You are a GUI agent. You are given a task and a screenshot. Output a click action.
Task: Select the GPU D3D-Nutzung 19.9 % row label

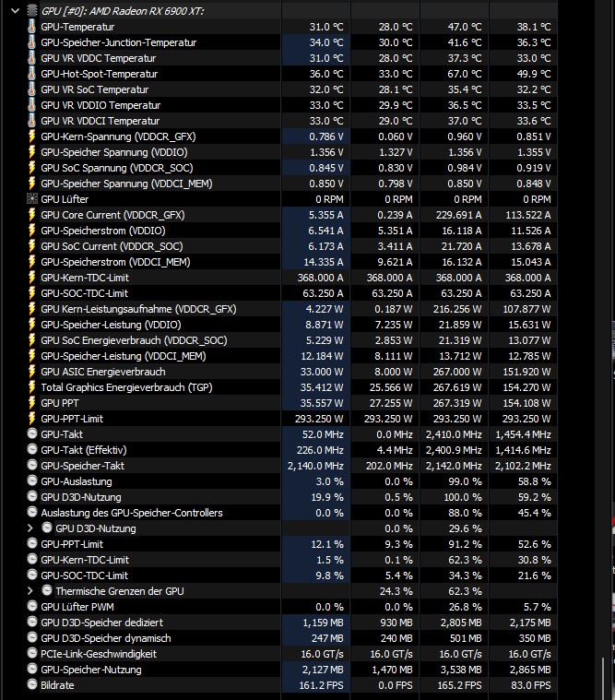(x=81, y=497)
